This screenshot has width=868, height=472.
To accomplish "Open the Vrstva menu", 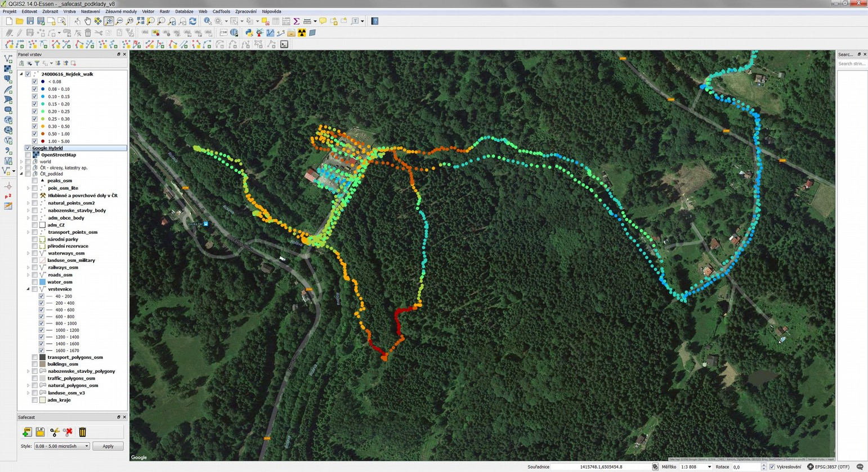I will coord(69,11).
